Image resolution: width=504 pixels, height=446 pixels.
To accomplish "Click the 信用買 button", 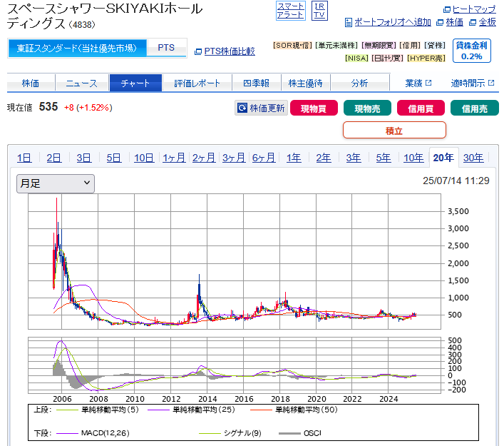I will [421, 108].
